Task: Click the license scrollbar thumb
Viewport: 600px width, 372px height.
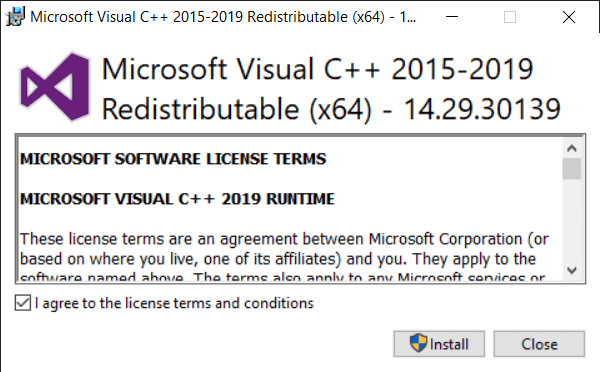Action: (x=572, y=169)
